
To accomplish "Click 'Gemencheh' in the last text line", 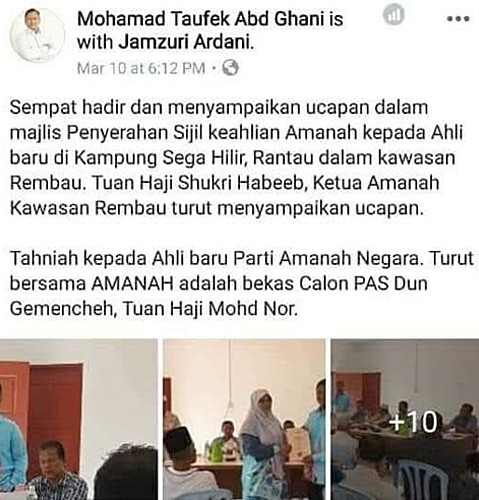I will (x=63, y=309).
